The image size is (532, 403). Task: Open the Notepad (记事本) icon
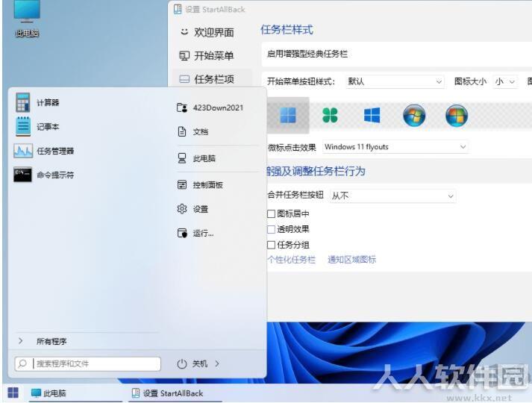(23, 127)
